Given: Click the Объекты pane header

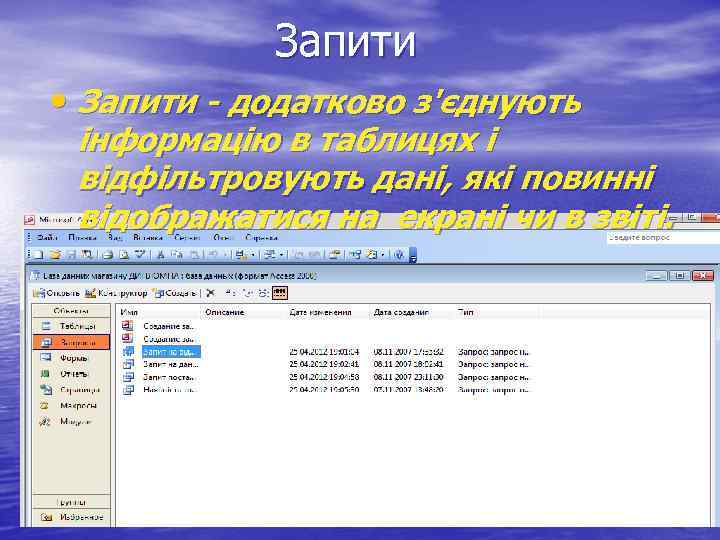Looking at the screenshot, I should click(x=71, y=311).
